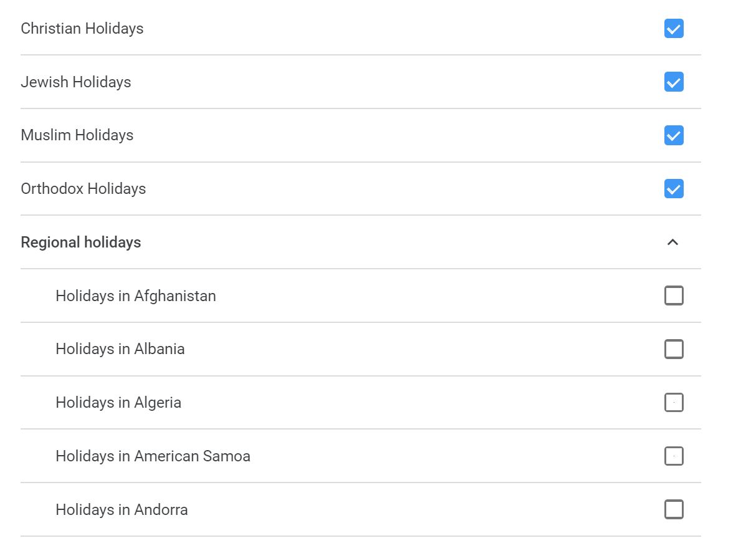Click the Holidays in Afghanistan label
756x538 pixels.
[136, 295]
